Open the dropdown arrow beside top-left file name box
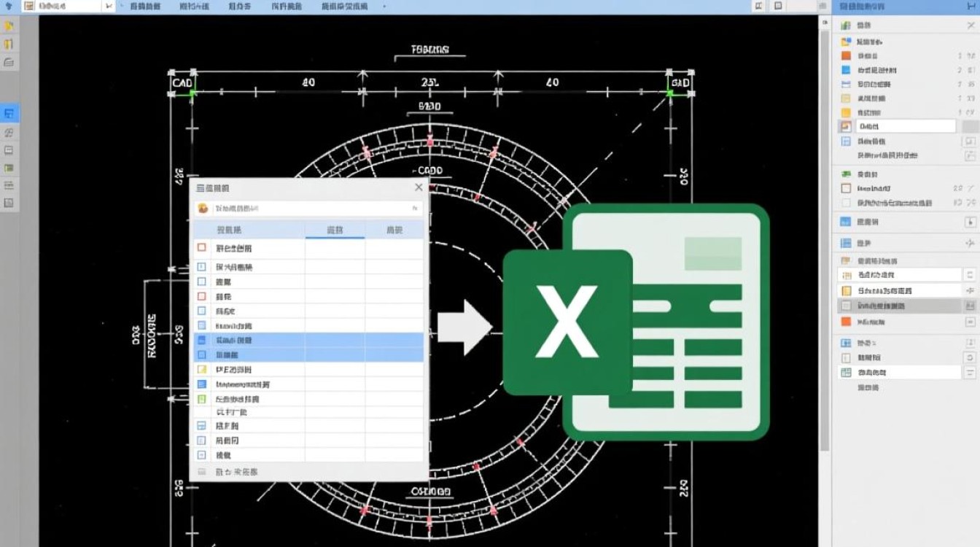The height and width of the screenshot is (547, 980). point(109,6)
